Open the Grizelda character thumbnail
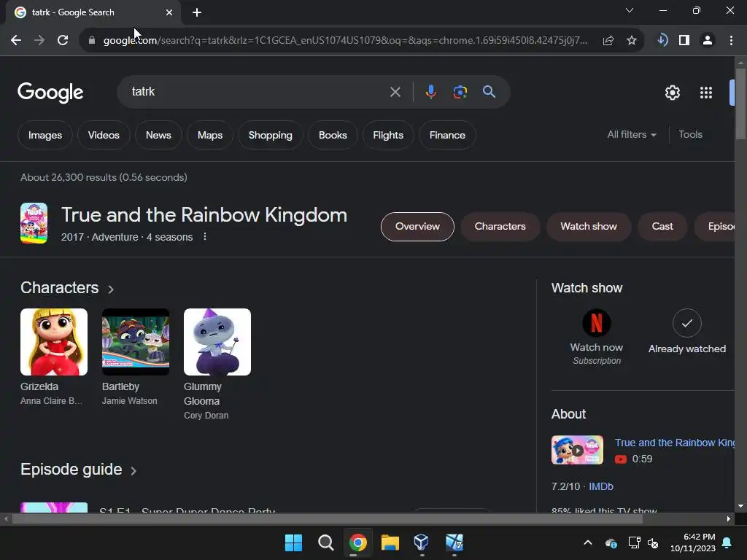The image size is (747, 560). pyautogui.click(x=54, y=342)
